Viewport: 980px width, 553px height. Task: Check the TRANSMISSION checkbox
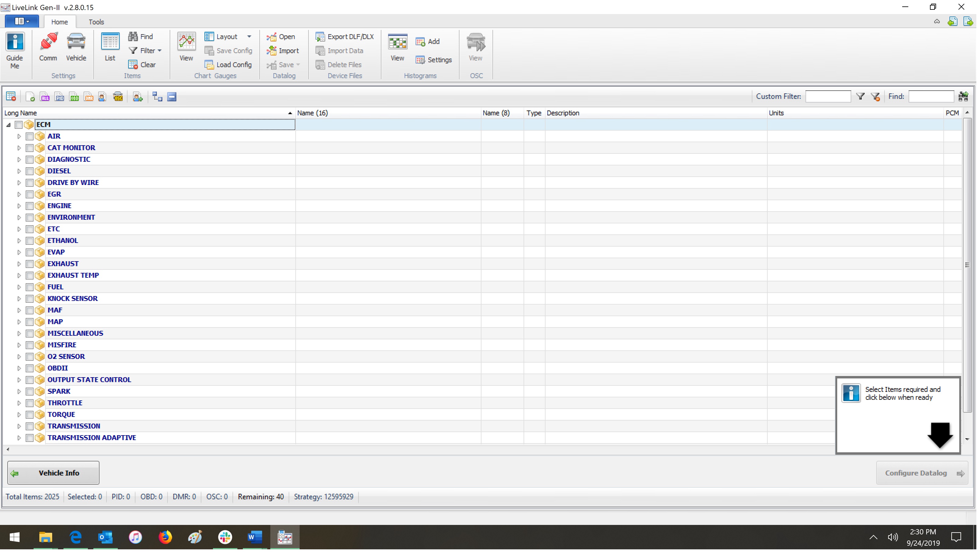(x=30, y=426)
